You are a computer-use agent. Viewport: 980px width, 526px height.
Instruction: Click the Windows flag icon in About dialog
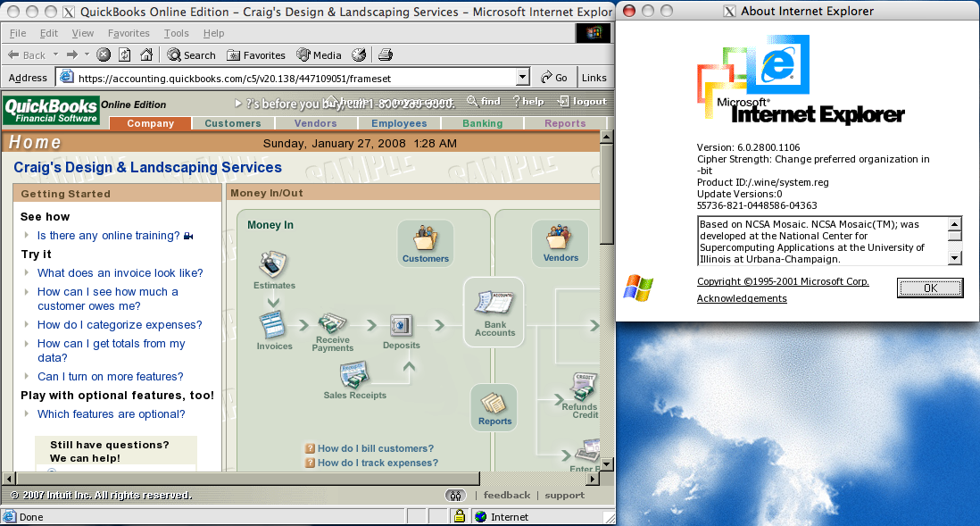[x=638, y=288]
